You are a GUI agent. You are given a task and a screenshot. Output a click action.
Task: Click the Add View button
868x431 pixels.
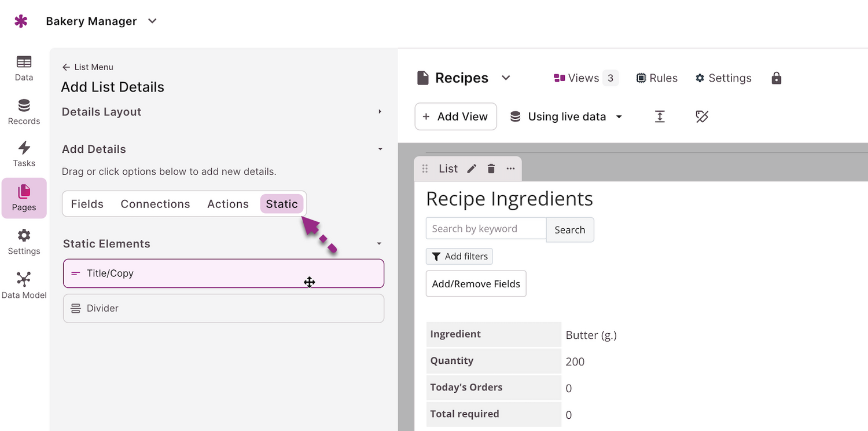455,116
